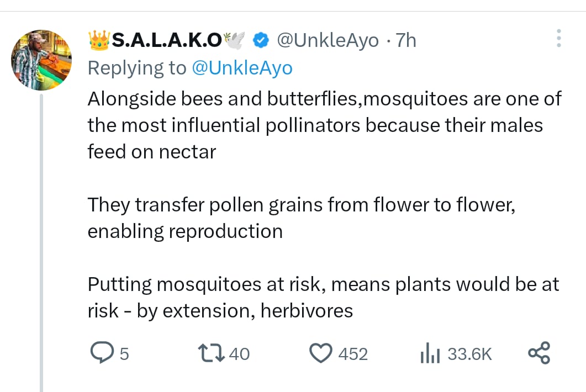This screenshot has width=586, height=392.
Task: Click the share icon on the tweet
Action: (539, 353)
